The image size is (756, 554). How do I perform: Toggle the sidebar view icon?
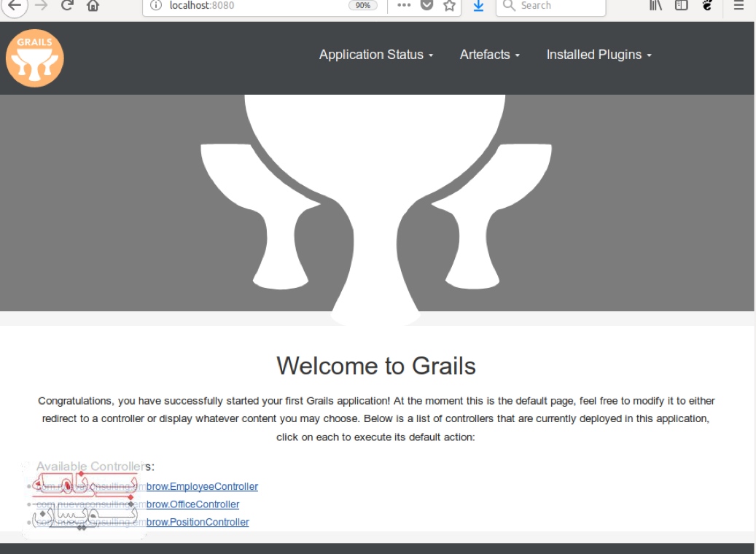coord(682,6)
